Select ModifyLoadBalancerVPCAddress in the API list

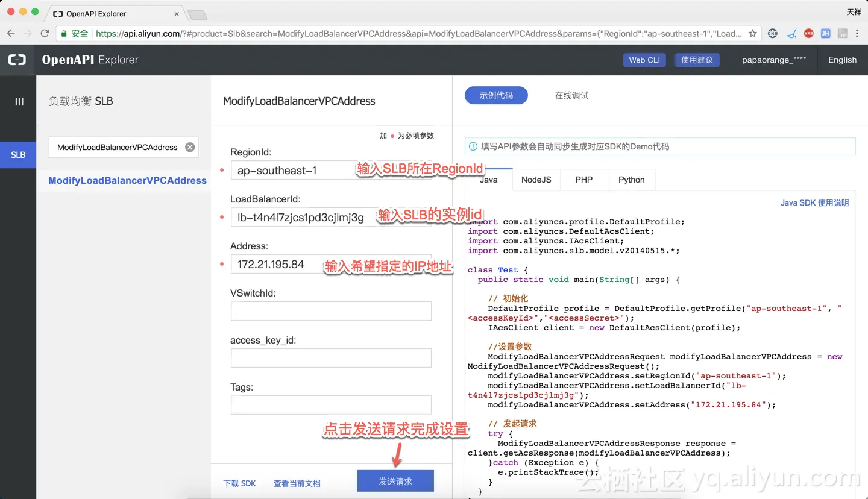[127, 180]
